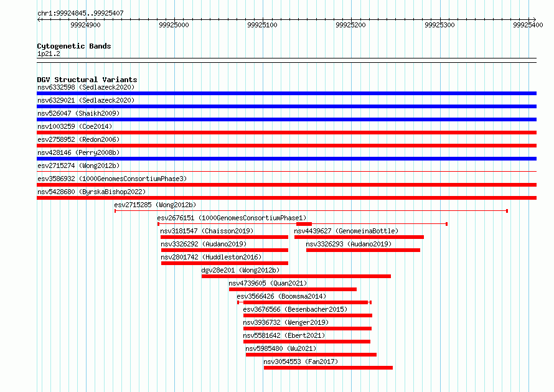
Task: Click nsv2801742 (Huddleston2016) label
Action: point(211,257)
